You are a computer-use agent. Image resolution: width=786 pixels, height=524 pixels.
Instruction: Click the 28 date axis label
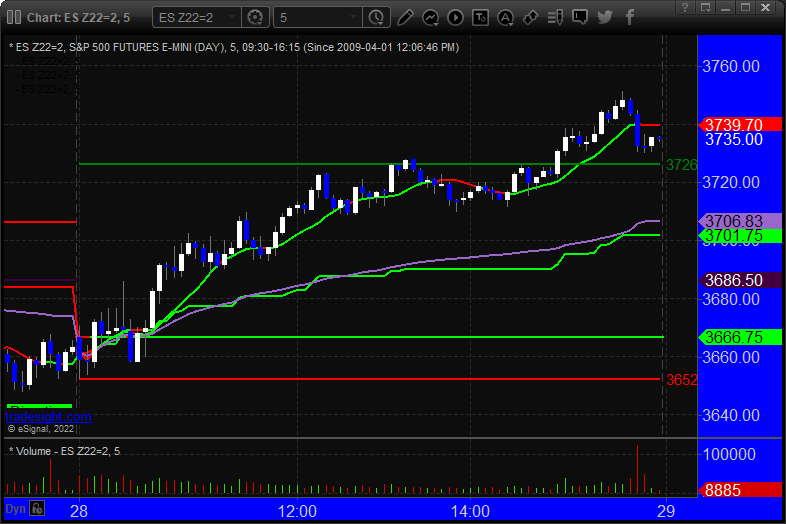tap(79, 511)
